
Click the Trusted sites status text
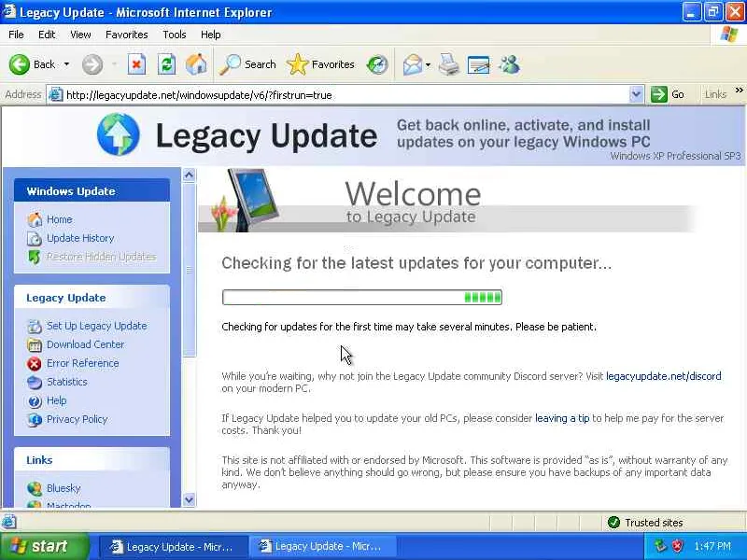pos(654,523)
